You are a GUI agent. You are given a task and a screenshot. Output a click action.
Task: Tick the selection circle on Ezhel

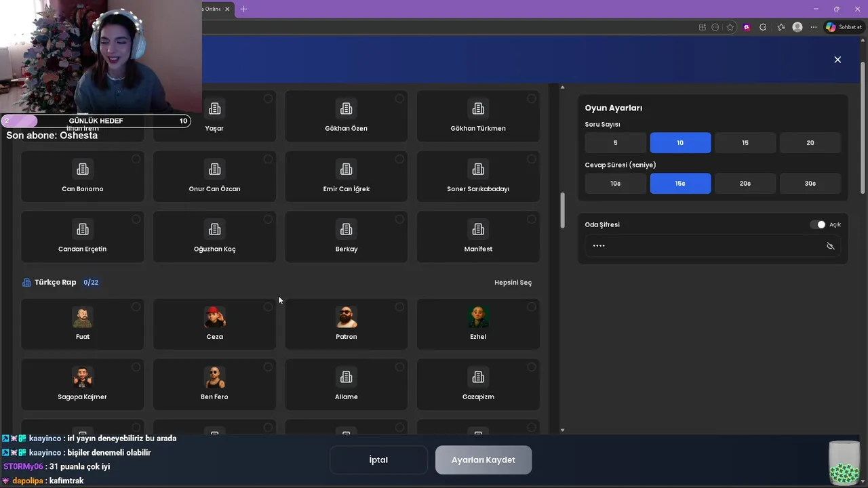point(531,307)
